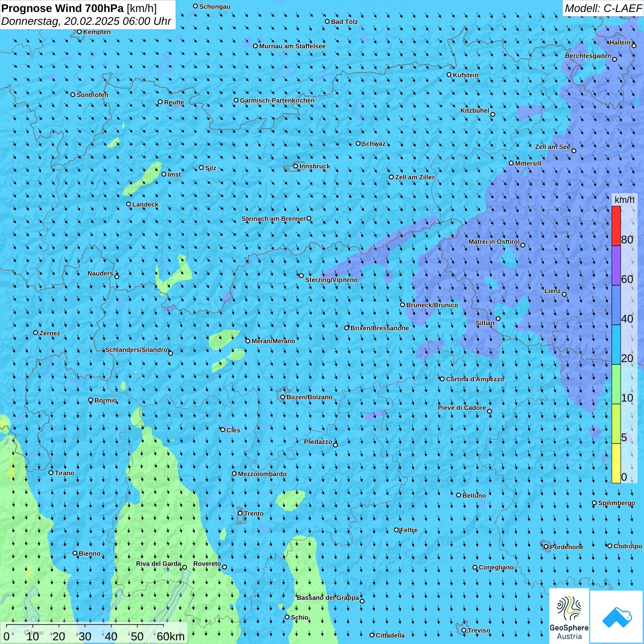644x644 pixels.
Task: Click the 'Bassano del Grappa' label
Action: pos(328,598)
